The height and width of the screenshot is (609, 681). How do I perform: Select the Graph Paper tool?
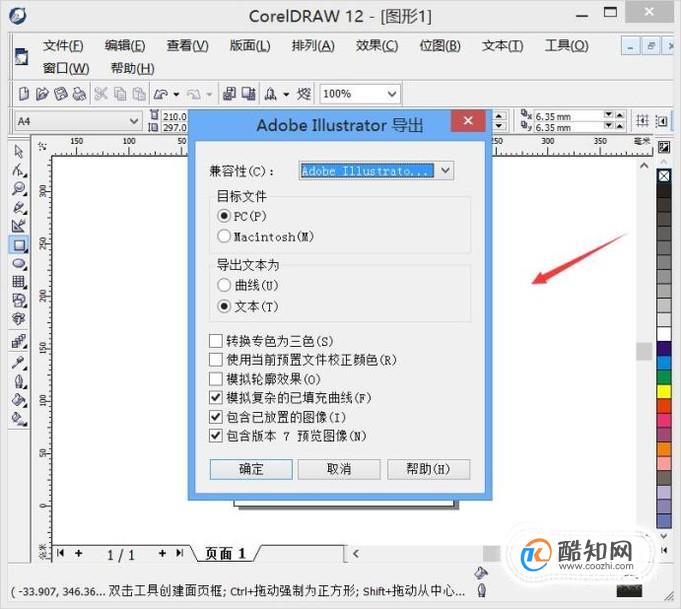coord(19,282)
